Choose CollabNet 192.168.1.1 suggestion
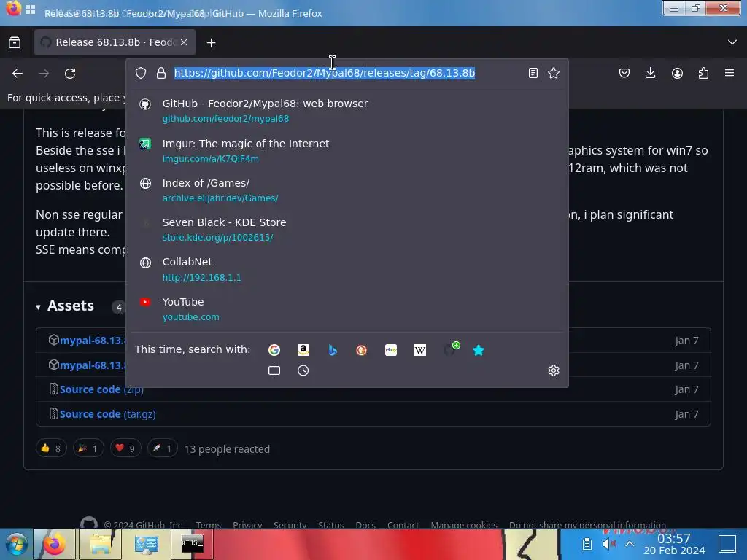 pyautogui.click(x=347, y=269)
